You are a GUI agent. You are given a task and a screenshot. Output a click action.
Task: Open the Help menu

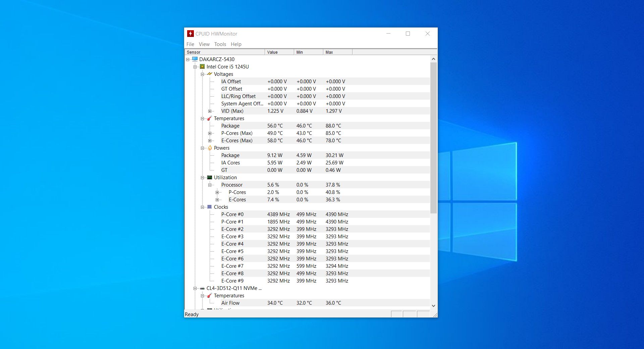click(236, 44)
